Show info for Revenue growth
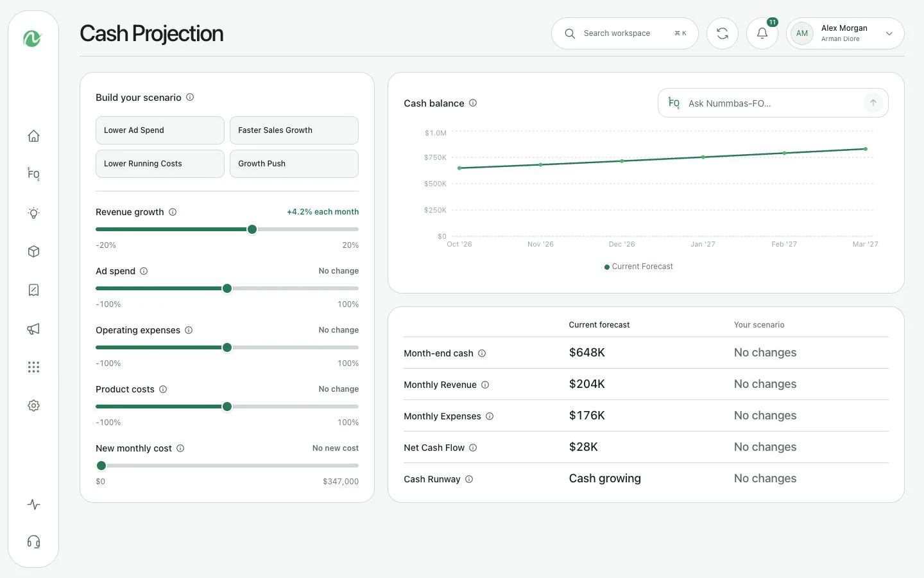Image resolution: width=924 pixels, height=578 pixels. click(173, 212)
